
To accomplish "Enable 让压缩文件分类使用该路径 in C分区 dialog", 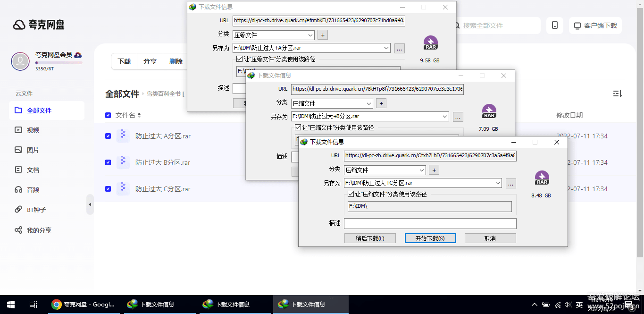I will click(351, 194).
